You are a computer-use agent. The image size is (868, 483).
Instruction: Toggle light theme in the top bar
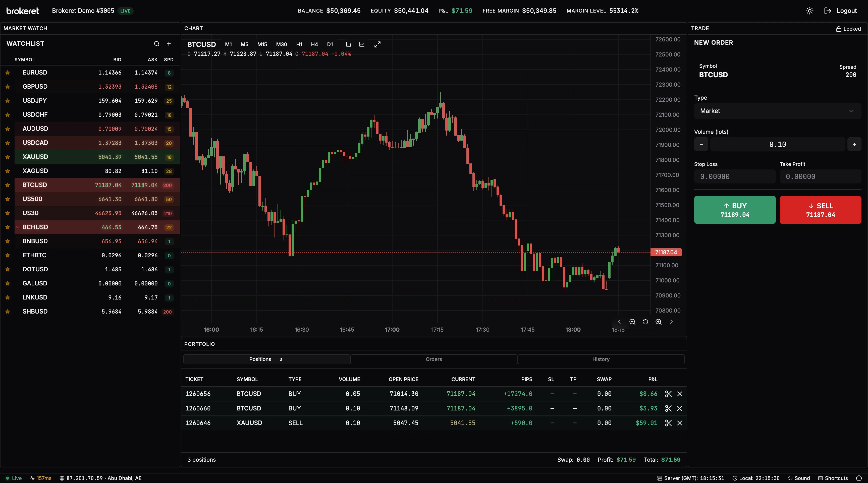point(809,11)
